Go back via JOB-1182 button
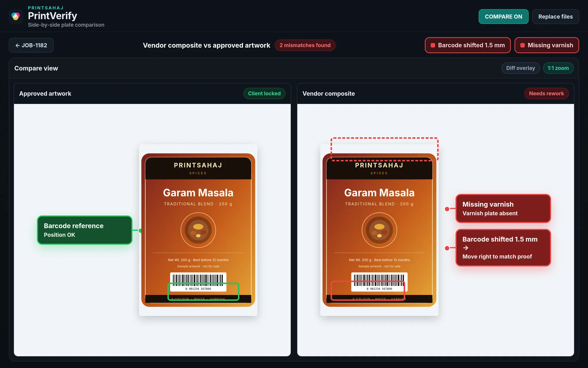 (31, 45)
